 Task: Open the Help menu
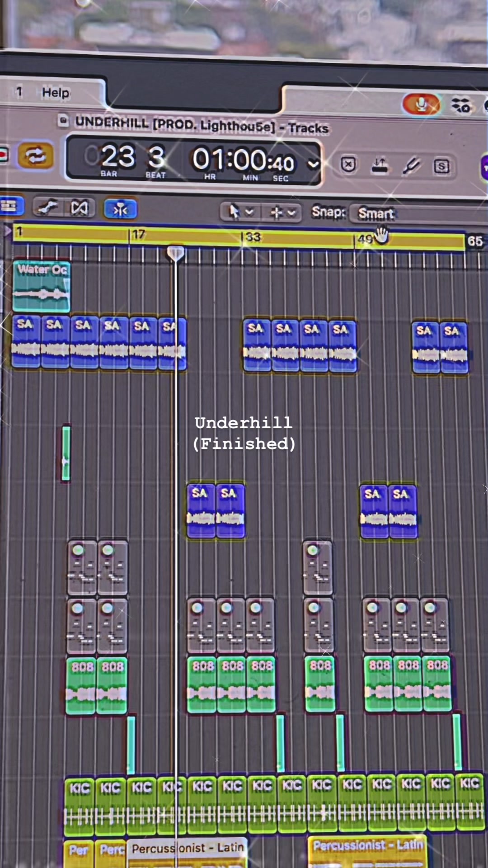point(56,93)
